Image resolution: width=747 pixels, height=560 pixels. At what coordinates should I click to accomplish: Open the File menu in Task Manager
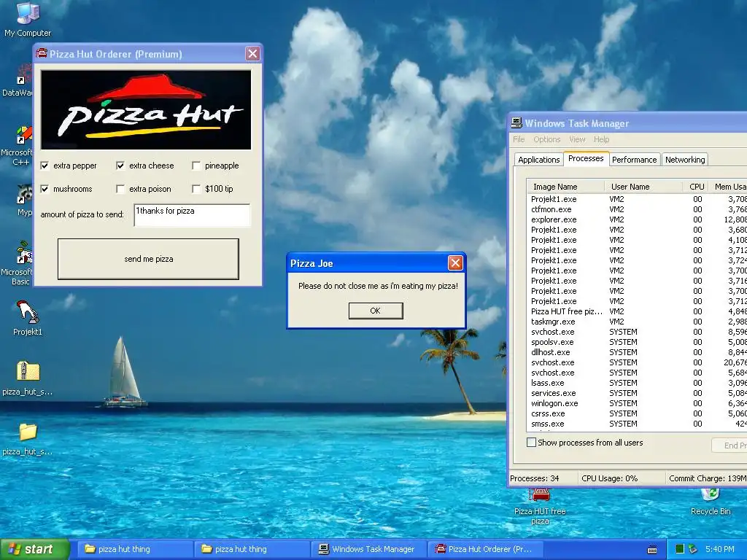point(519,139)
